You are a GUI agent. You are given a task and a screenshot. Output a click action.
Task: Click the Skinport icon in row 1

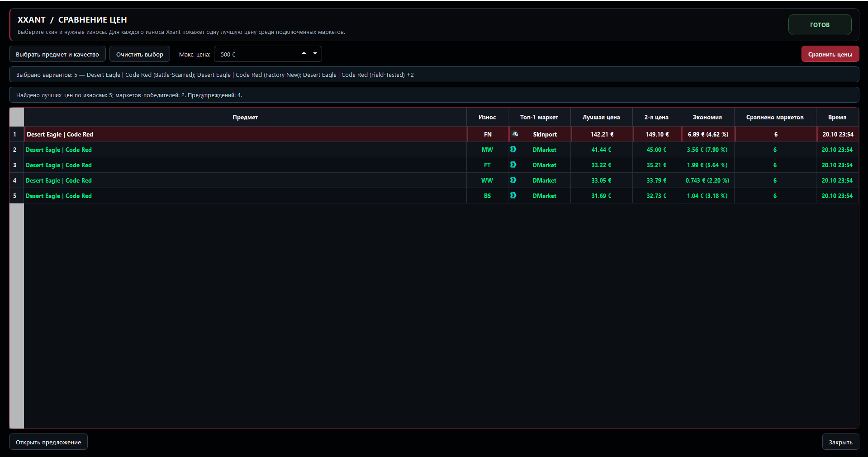pyautogui.click(x=515, y=134)
